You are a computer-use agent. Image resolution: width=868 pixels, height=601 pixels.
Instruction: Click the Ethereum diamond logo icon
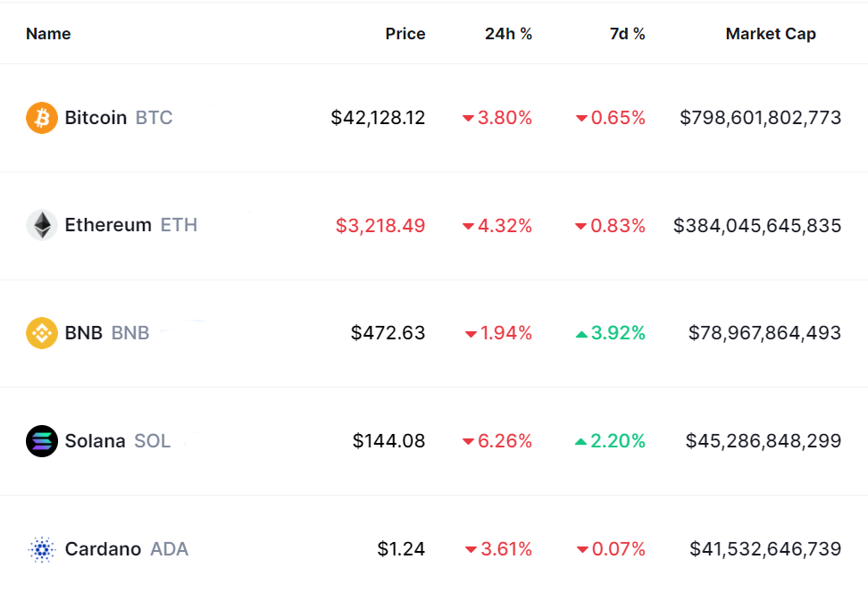point(42,225)
